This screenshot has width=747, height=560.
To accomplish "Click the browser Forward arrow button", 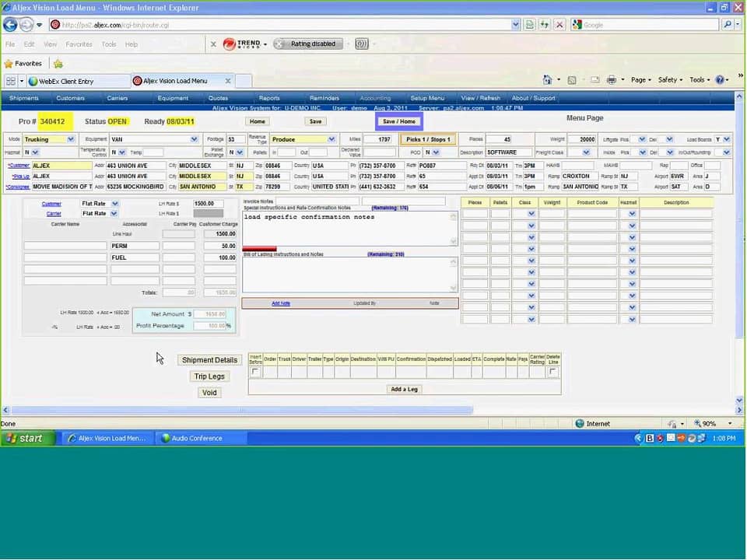I will (x=26, y=24).
